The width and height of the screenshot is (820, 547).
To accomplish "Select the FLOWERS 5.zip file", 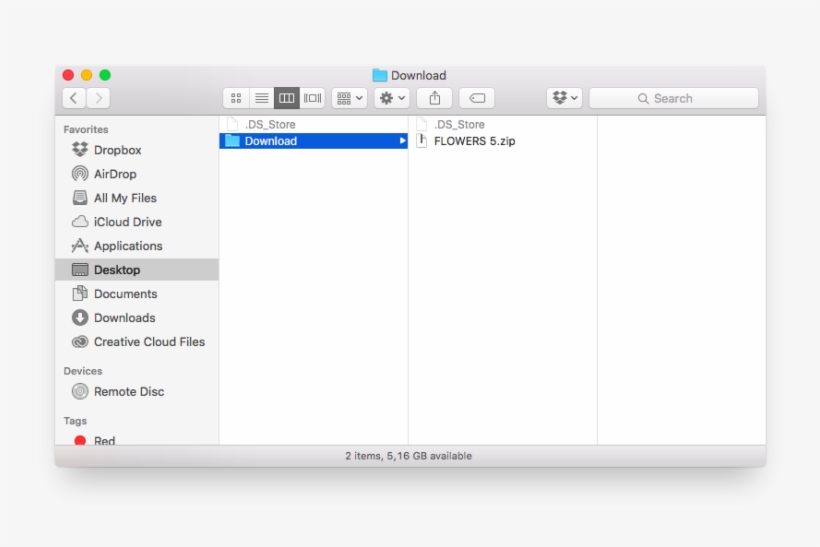I will tap(474, 141).
